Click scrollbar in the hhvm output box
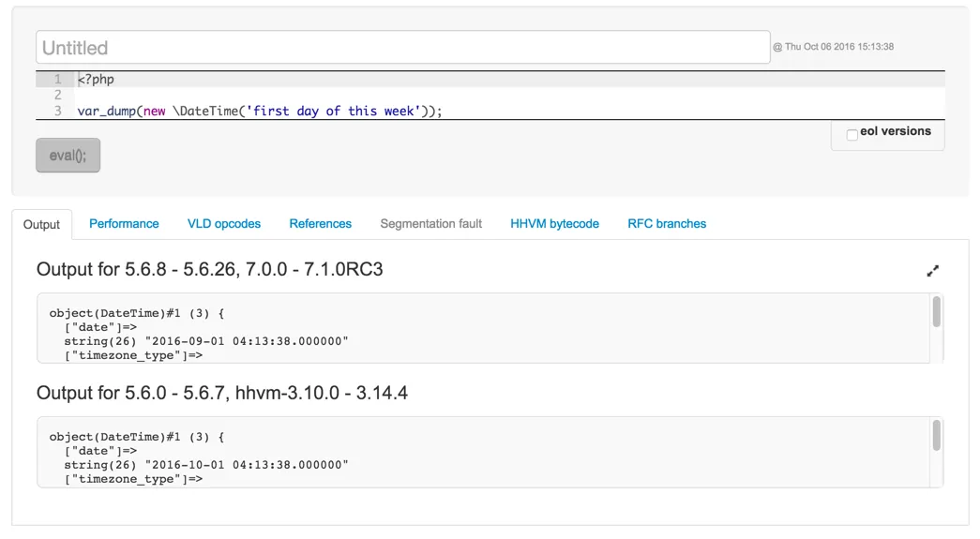Image resolution: width=980 pixels, height=539 pixels. pyautogui.click(x=936, y=436)
